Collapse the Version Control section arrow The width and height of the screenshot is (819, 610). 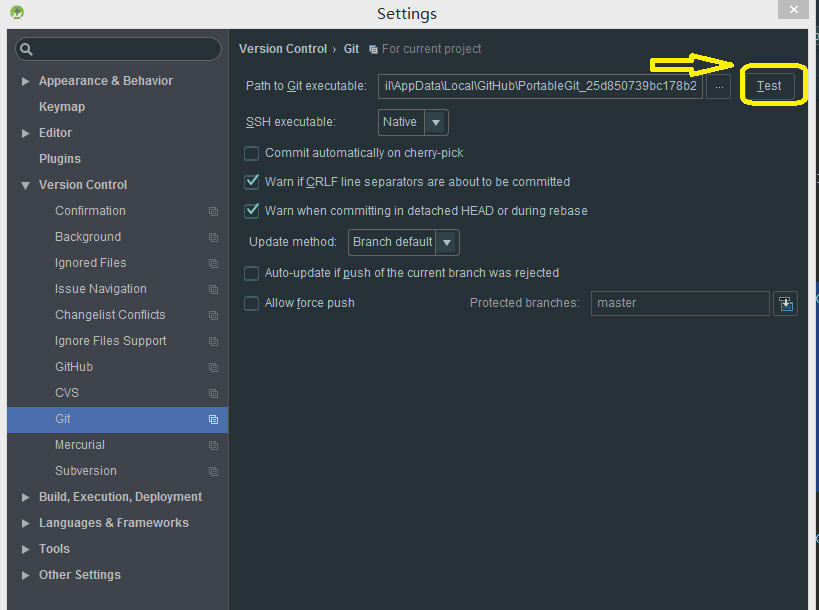pyautogui.click(x=25, y=185)
